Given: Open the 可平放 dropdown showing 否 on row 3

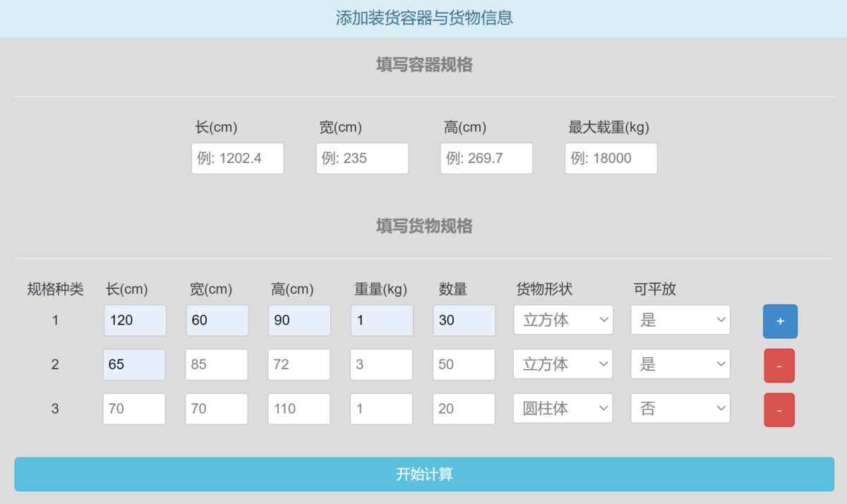Looking at the screenshot, I should point(680,409).
